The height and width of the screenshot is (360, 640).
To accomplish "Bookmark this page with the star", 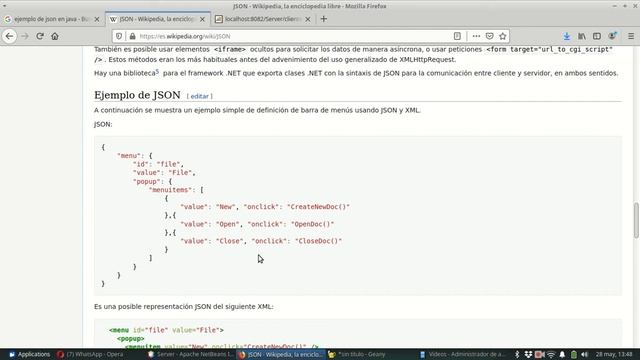I will pos(502,36).
